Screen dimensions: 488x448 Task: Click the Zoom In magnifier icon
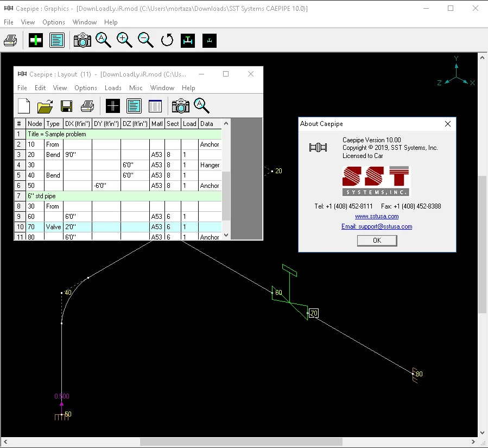pos(124,41)
